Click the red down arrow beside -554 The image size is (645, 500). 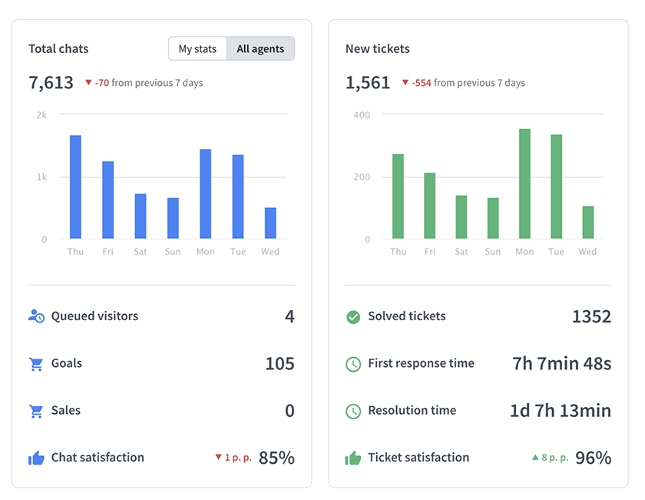(x=405, y=83)
